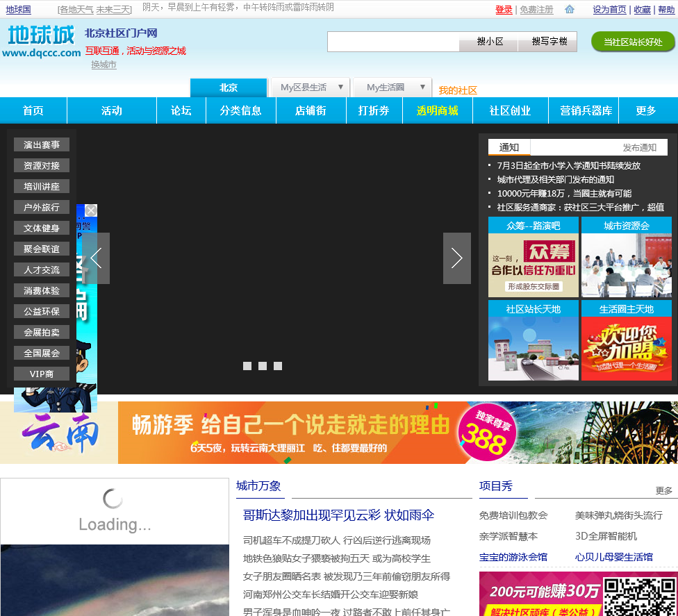Screen dimensions: 678x616
Task: Select the third carousel indicator dot
Action: [x=278, y=366]
